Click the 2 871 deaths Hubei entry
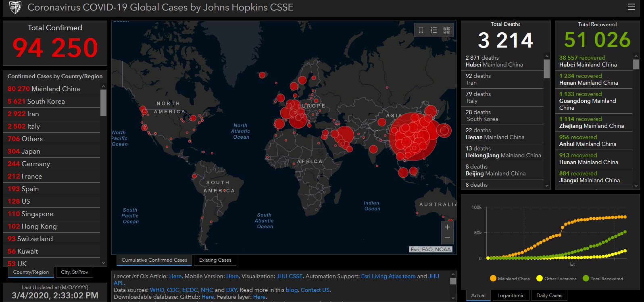 (x=503, y=61)
